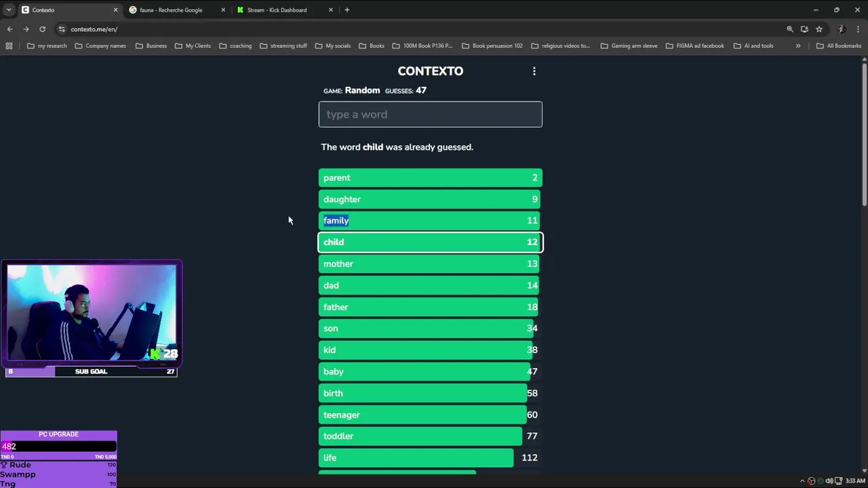This screenshot has height=488, width=868.
Task: Go forward to the next page
Action: tap(26, 29)
